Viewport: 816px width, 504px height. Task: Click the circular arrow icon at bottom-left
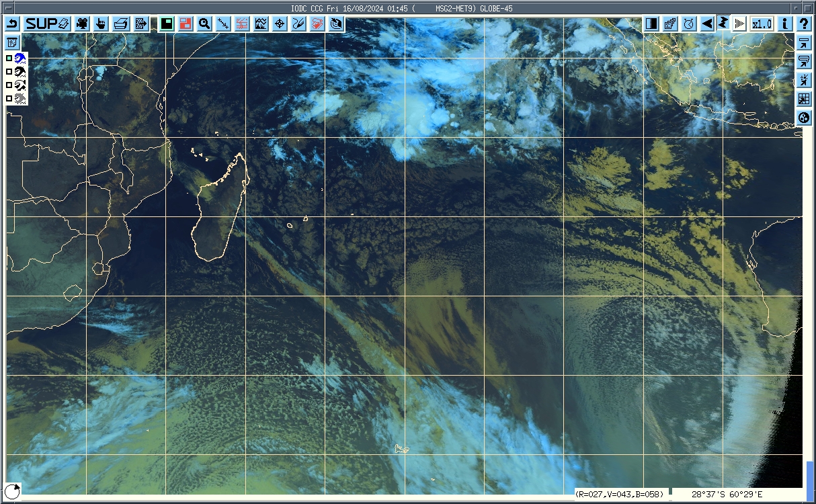13,491
